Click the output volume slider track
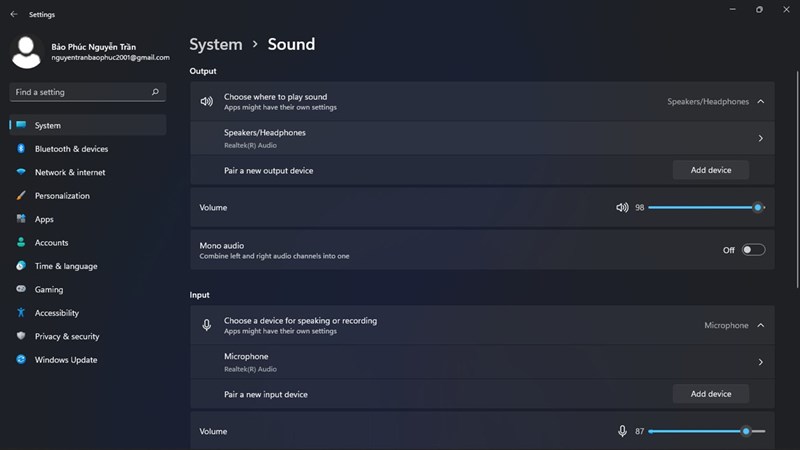The image size is (800, 450). pyautogui.click(x=700, y=208)
